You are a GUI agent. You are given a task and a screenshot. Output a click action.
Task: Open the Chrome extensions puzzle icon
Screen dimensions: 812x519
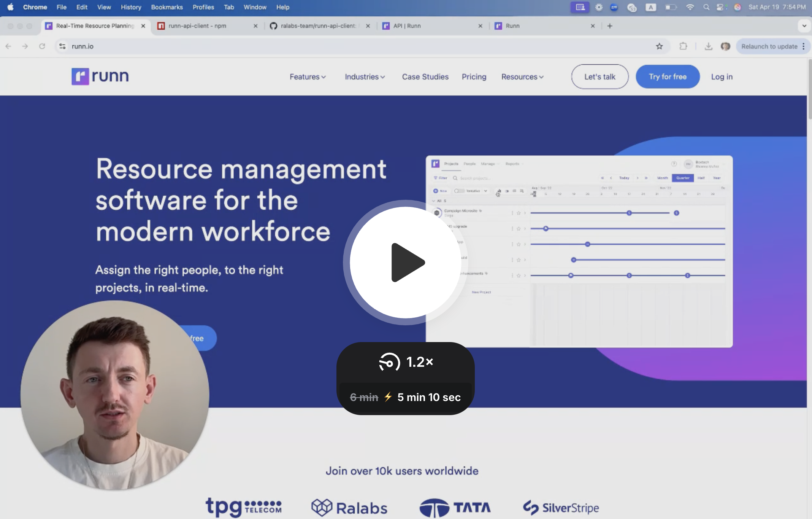click(x=683, y=46)
